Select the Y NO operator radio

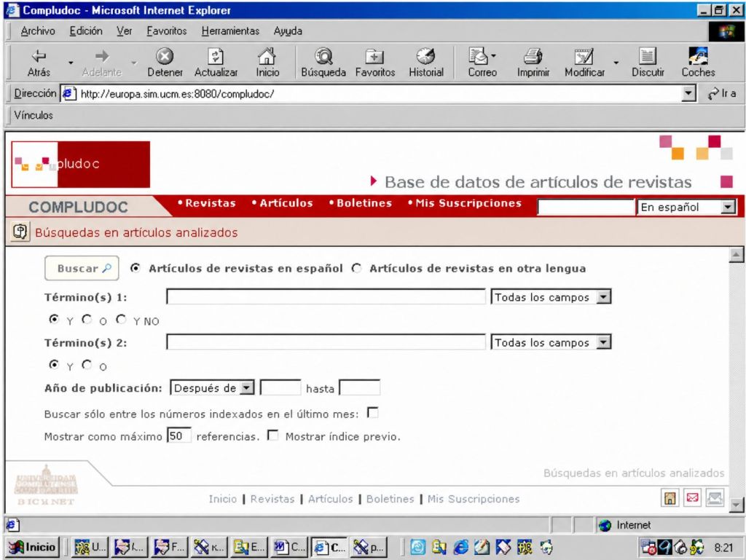[122, 319]
